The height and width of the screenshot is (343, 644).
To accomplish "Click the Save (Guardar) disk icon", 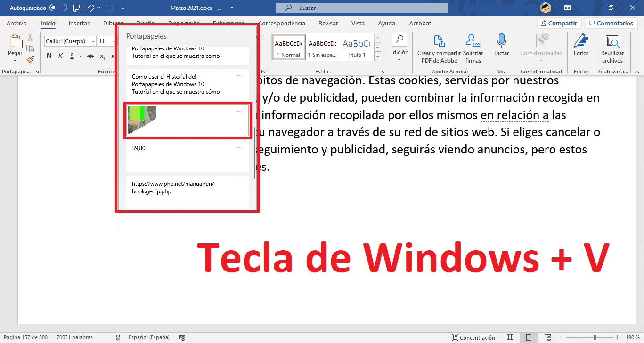I will (x=77, y=8).
